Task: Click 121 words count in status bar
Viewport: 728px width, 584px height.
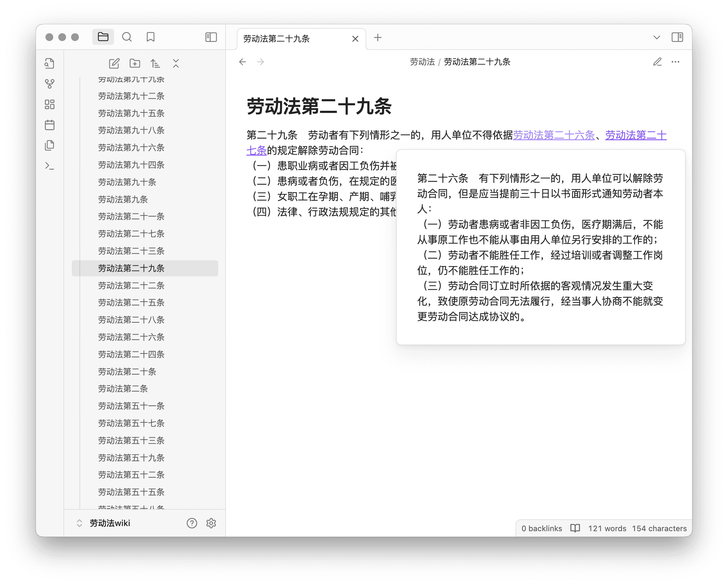Action: coord(607,528)
